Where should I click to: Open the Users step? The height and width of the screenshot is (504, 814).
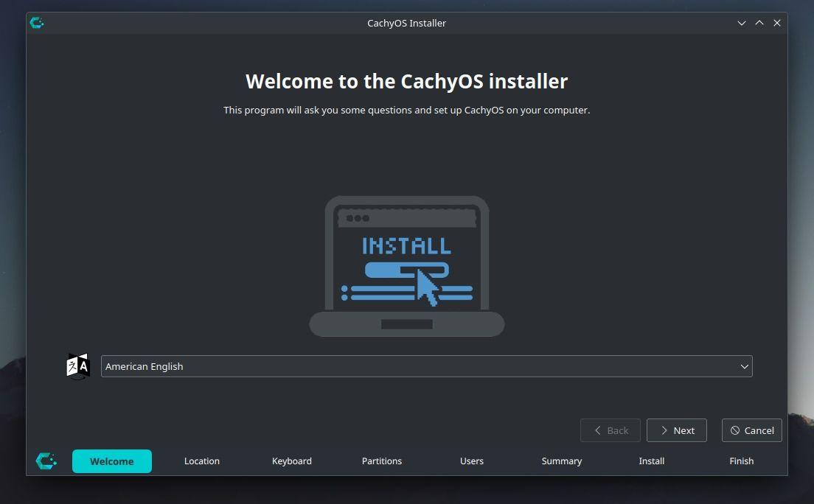(472, 461)
